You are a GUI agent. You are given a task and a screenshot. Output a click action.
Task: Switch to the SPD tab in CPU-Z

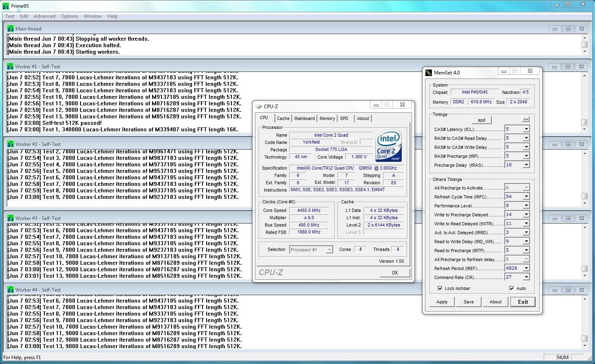[344, 118]
